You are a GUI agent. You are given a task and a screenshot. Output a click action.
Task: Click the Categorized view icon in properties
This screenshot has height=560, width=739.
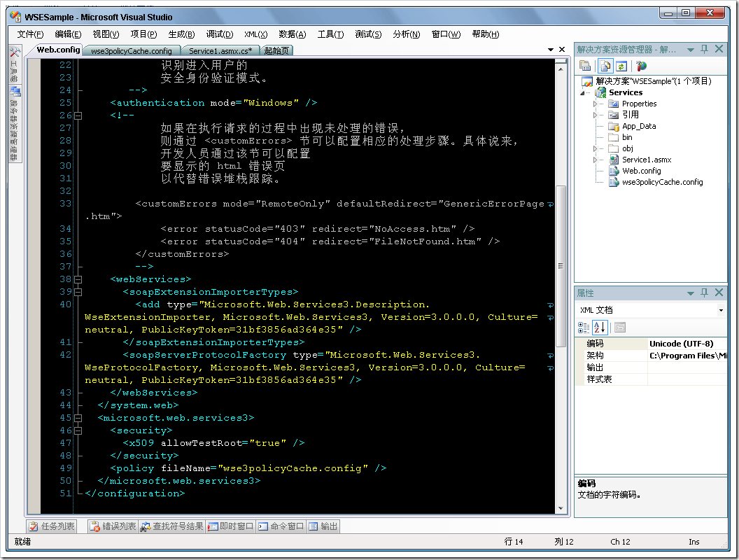[x=584, y=327]
